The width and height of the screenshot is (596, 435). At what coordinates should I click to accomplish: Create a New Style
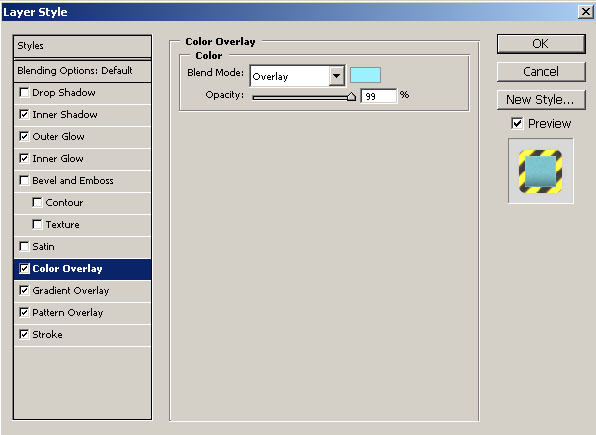(541, 100)
